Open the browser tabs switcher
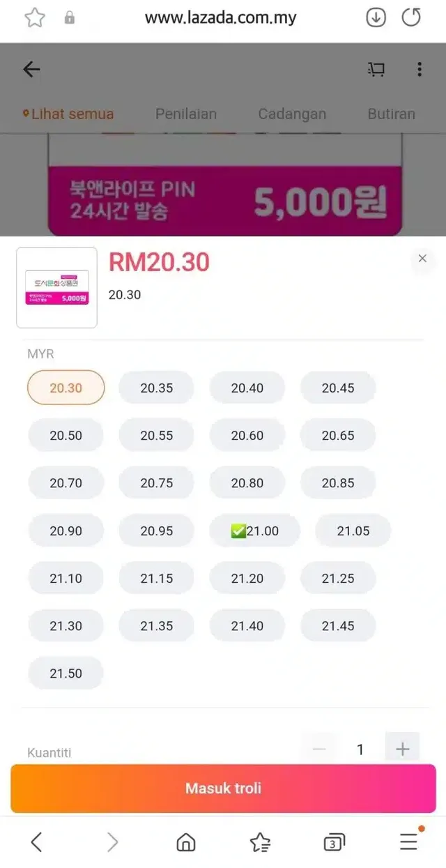 pos(334,842)
